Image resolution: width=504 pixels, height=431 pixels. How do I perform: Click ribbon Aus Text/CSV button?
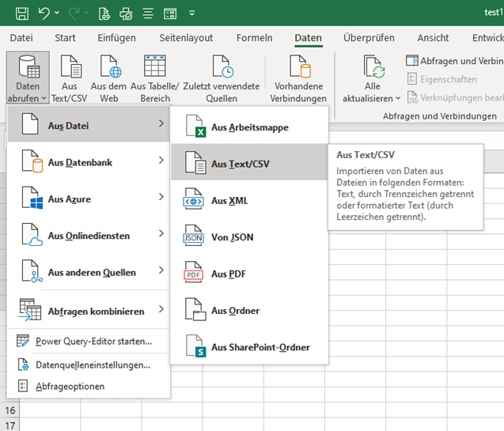pos(70,78)
